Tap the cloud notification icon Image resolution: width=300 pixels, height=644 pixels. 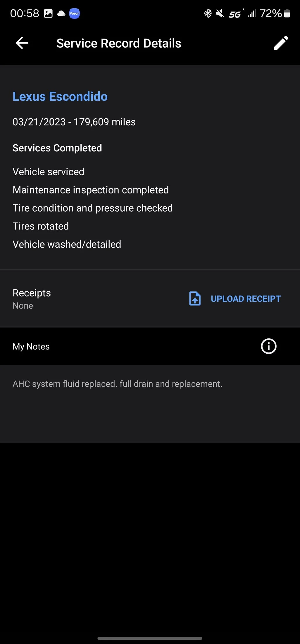(61, 13)
